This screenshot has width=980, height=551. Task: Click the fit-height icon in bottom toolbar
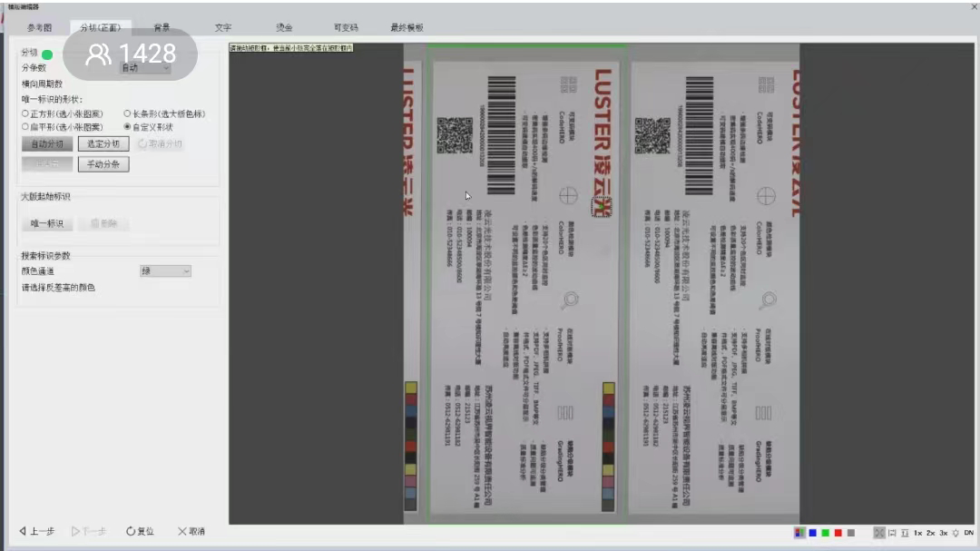point(905,533)
